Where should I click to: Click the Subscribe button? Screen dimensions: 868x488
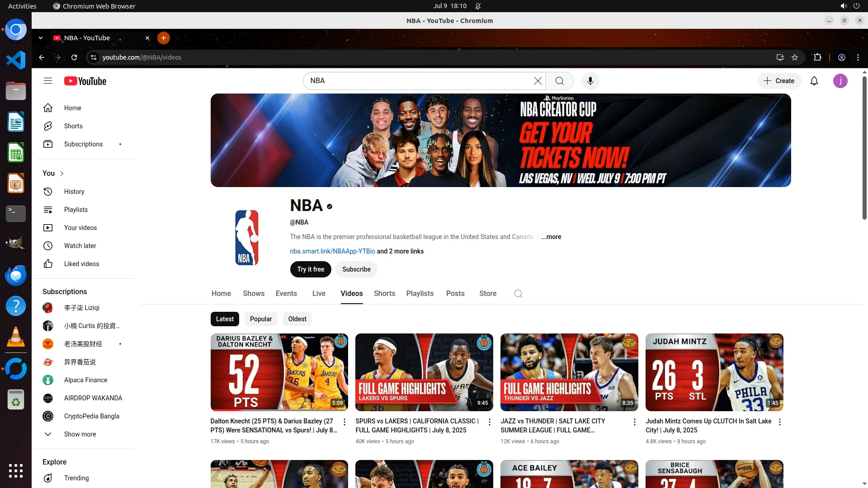pyautogui.click(x=356, y=269)
